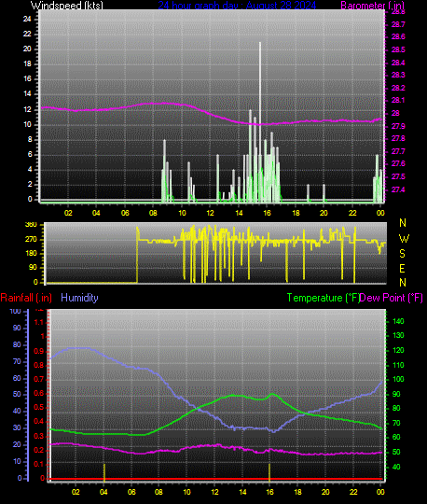Click the '24 hour graph day : August 28 2024' title
The image size is (427, 504).
click(237, 5)
